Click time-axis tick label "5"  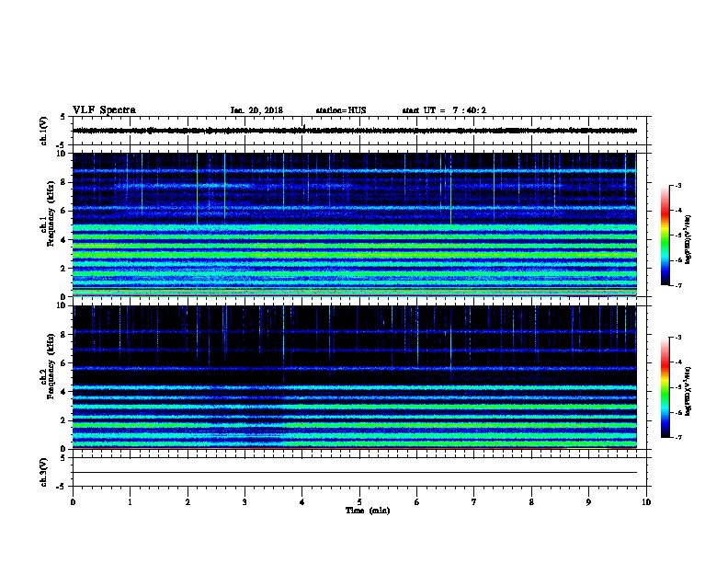(359, 502)
